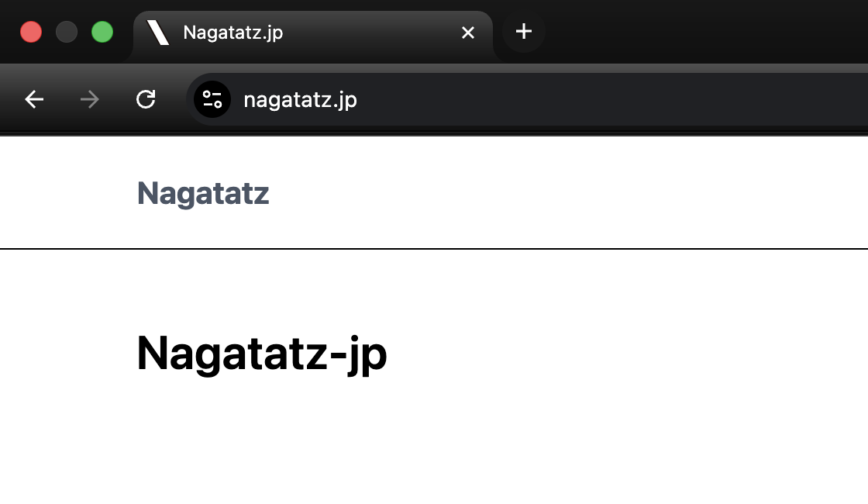Click the nagatatz.jp URL text
Screen dimensions: 868x504
point(300,99)
